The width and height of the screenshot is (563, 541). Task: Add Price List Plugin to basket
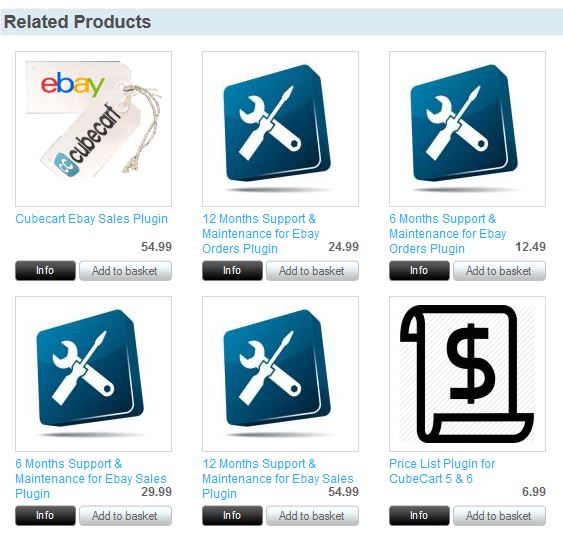tap(499, 516)
